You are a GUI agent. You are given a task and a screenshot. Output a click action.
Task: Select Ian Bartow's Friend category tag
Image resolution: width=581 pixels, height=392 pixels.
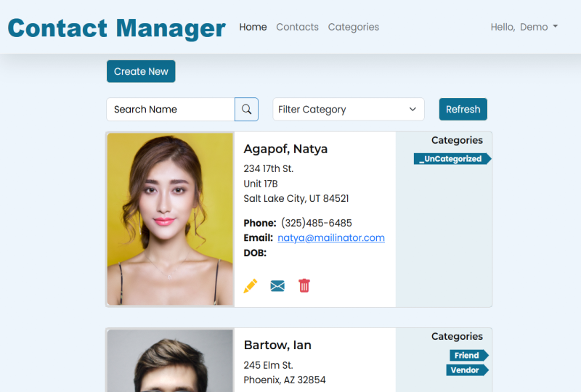pyautogui.click(x=469, y=355)
